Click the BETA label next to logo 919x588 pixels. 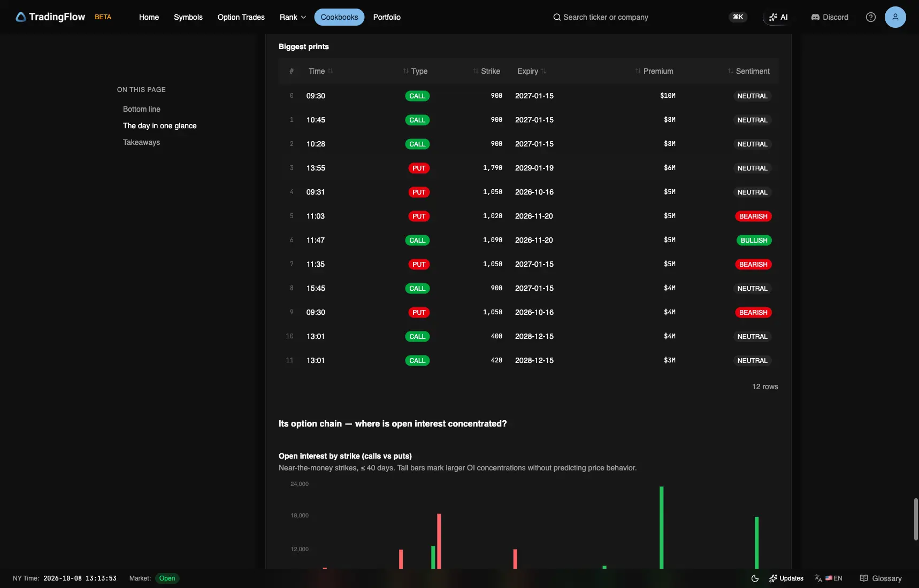[103, 17]
